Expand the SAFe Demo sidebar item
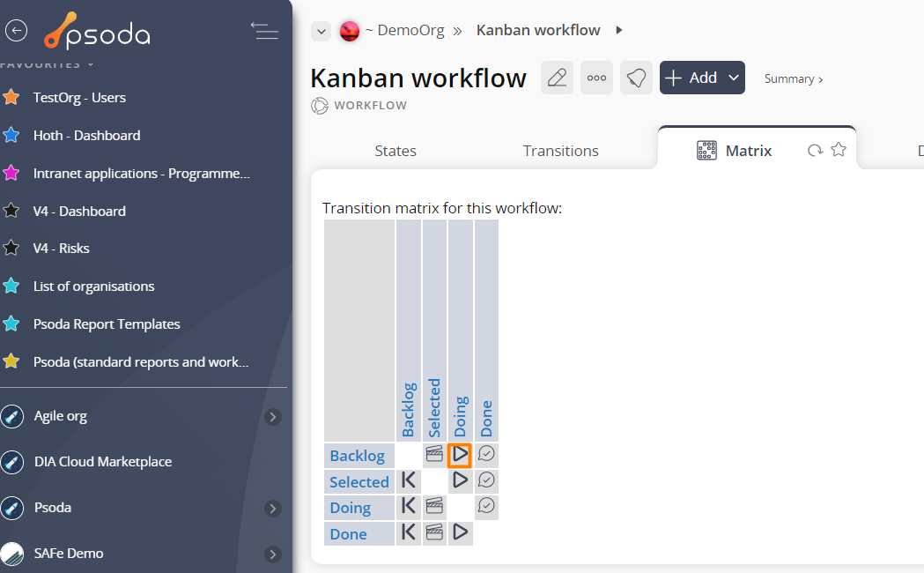 click(x=272, y=554)
